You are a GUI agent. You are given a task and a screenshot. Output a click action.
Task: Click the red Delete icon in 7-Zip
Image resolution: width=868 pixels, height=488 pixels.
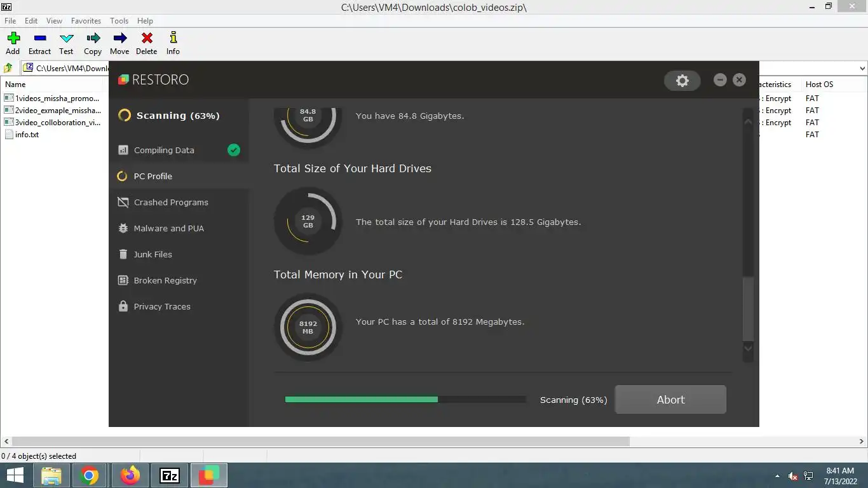tap(147, 38)
